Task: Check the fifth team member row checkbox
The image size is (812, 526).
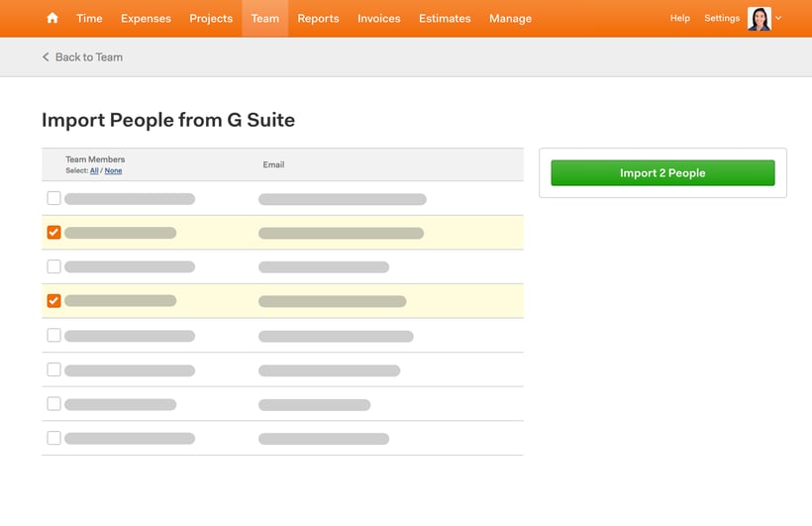Action: pos(53,335)
